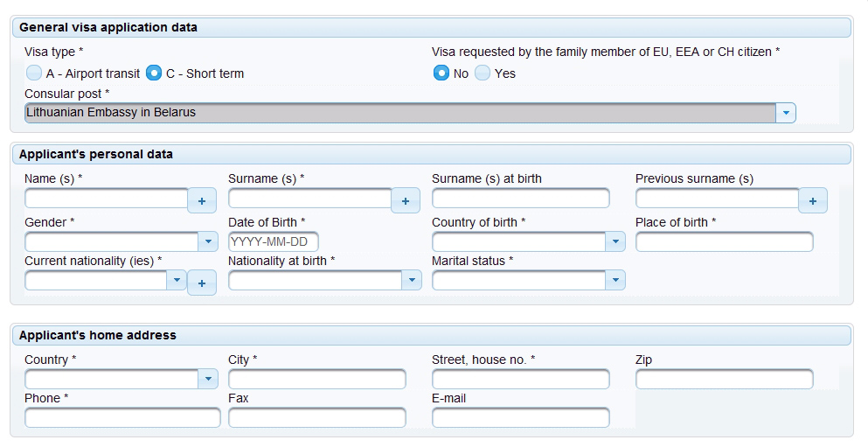Click the Surname at birth field
This screenshot has height=447, width=868.
click(x=521, y=198)
